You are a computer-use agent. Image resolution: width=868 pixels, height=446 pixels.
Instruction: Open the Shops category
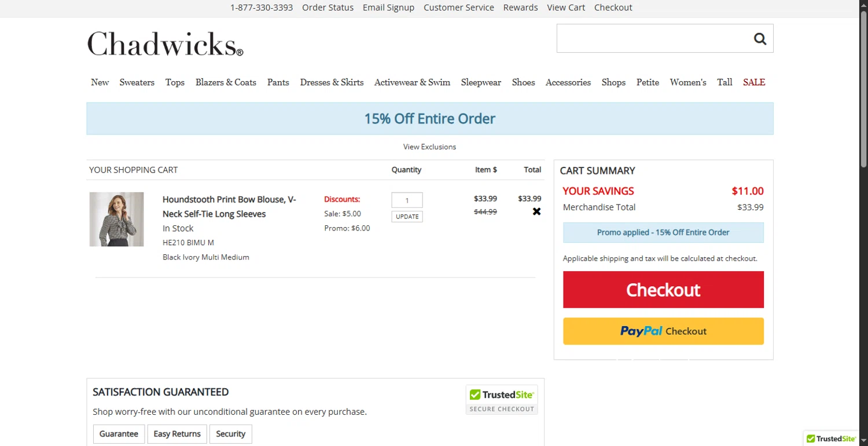click(613, 82)
